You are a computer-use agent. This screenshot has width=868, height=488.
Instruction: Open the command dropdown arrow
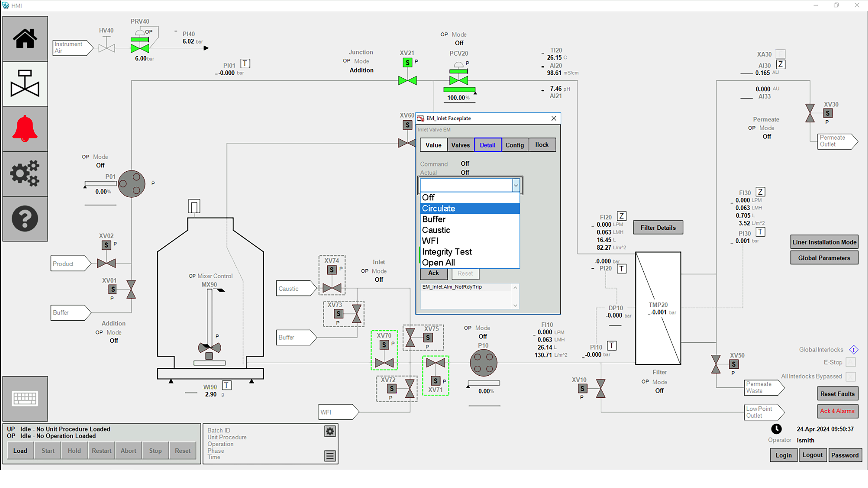[516, 185]
